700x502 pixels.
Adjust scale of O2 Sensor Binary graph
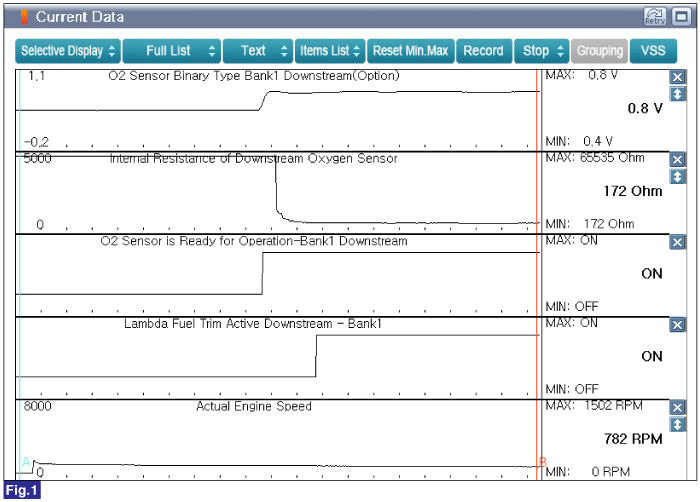click(x=677, y=94)
